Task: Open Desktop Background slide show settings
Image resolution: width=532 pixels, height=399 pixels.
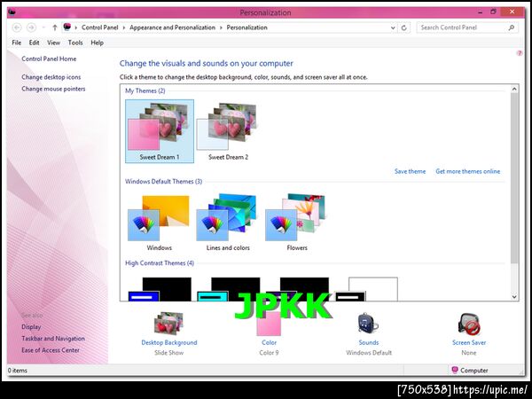Action: [x=168, y=324]
